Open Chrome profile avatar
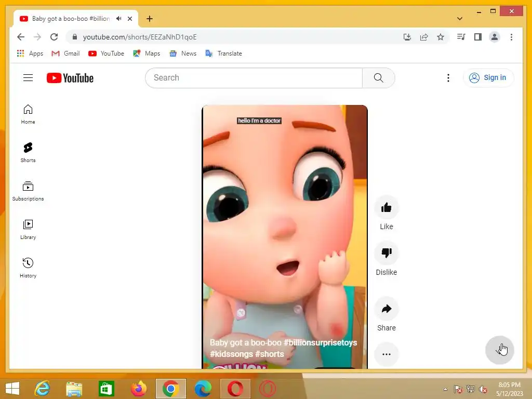Viewport: 532px width, 399px height. (x=495, y=37)
